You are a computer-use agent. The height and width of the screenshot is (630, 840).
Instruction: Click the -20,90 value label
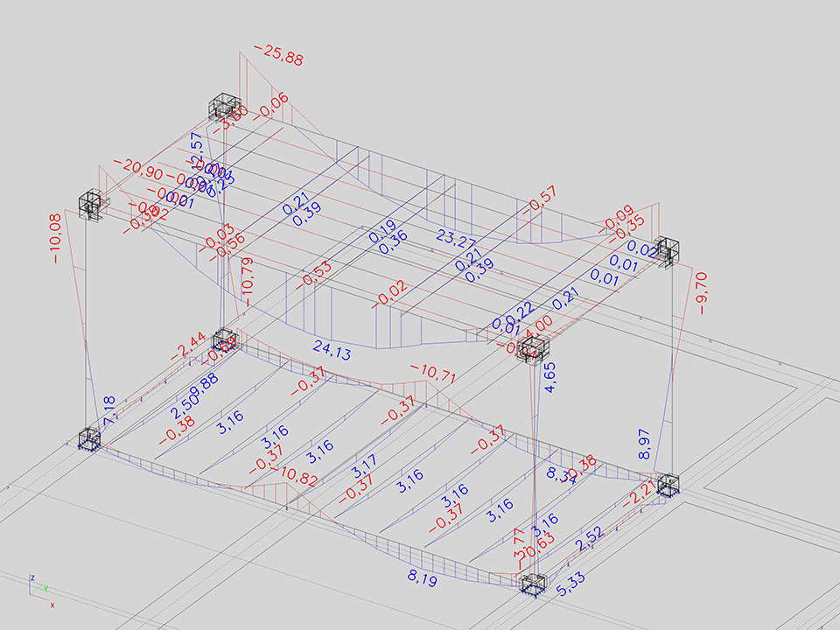coord(130,170)
